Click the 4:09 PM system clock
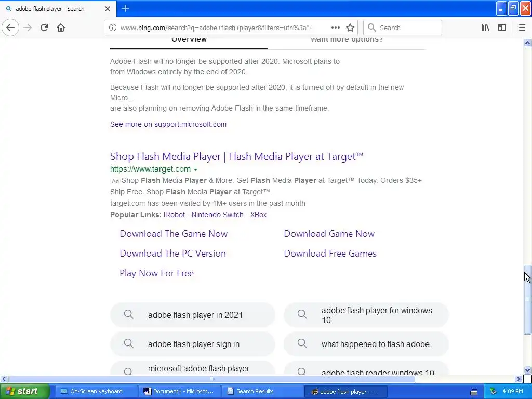The width and height of the screenshot is (532, 399). (513, 392)
